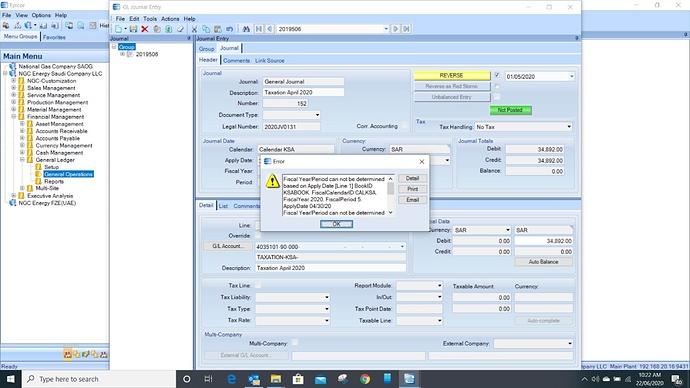Uncheck the Reverse checkbox
Viewport: 690px width, 388px height.
click(x=497, y=75)
